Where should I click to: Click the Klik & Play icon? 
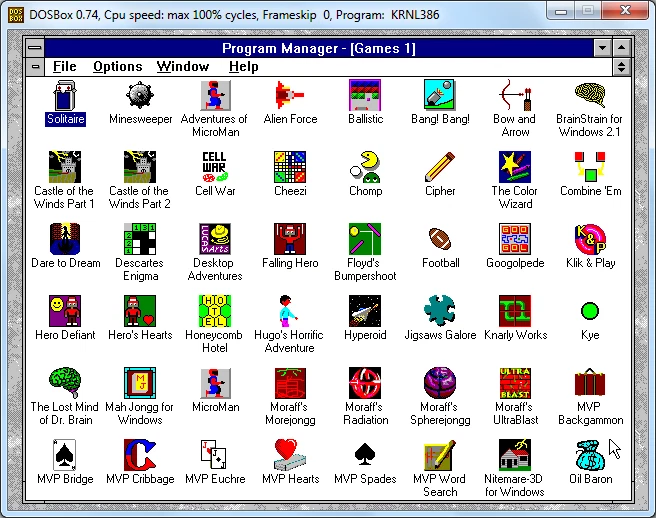point(590,239)
